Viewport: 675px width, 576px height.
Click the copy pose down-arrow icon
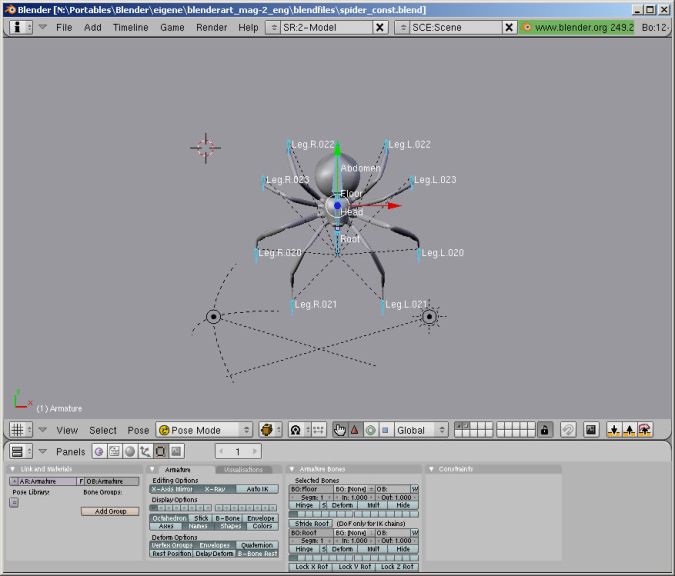click(x=614, y=430)
